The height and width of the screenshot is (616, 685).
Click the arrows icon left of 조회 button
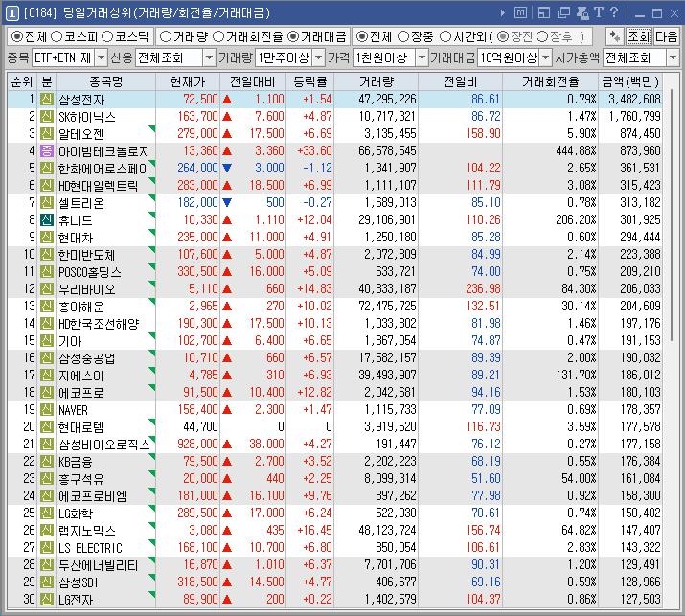615,36
